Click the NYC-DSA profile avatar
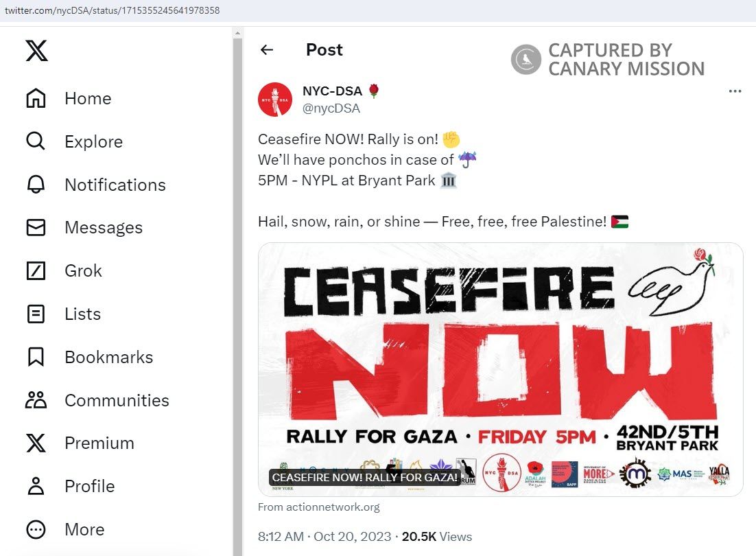 (x=275, y=100)
